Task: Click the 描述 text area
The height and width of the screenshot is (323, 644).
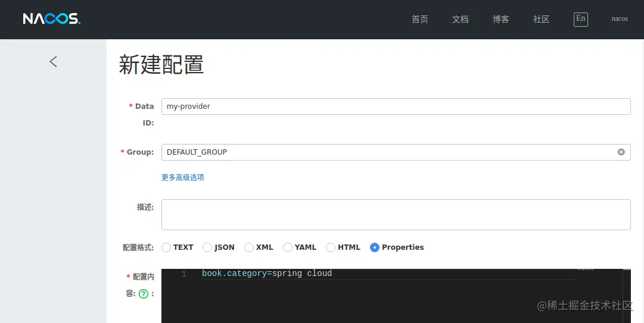Action: point(396,215)
